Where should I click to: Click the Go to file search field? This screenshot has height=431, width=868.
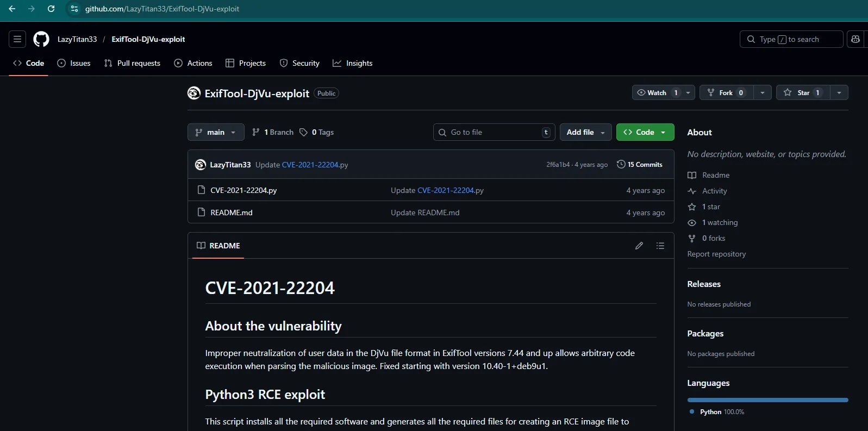pyautogui.click(x=494, y=132)
